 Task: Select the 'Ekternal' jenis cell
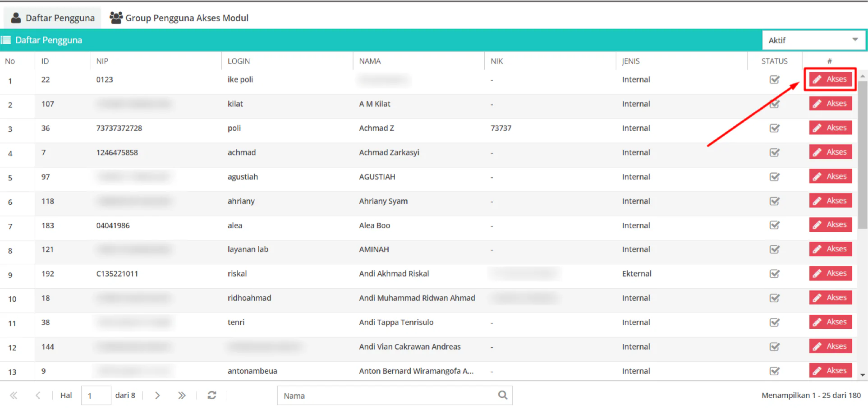point(637,274)
